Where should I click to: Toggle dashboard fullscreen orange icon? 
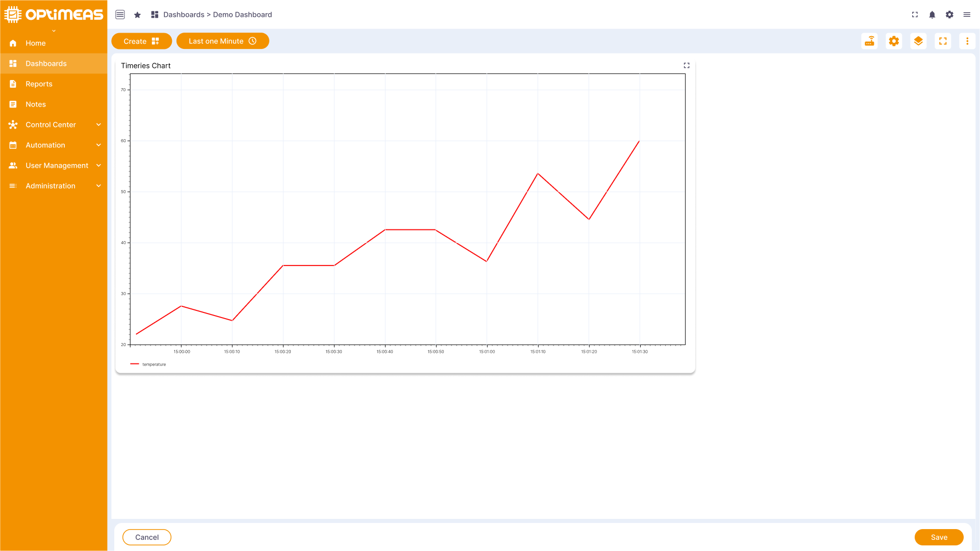click(943, 41)
